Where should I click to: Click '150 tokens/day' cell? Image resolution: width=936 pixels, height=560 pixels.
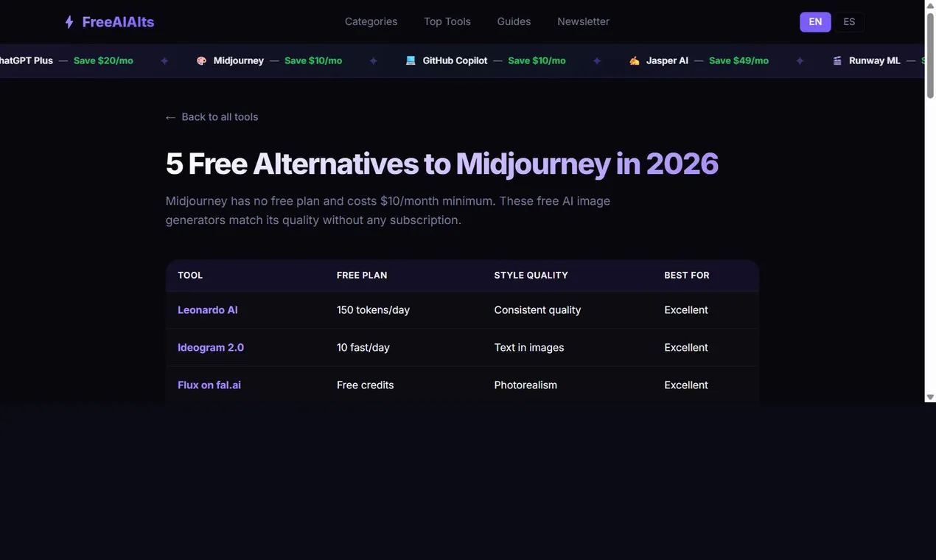tap(373, 309)
